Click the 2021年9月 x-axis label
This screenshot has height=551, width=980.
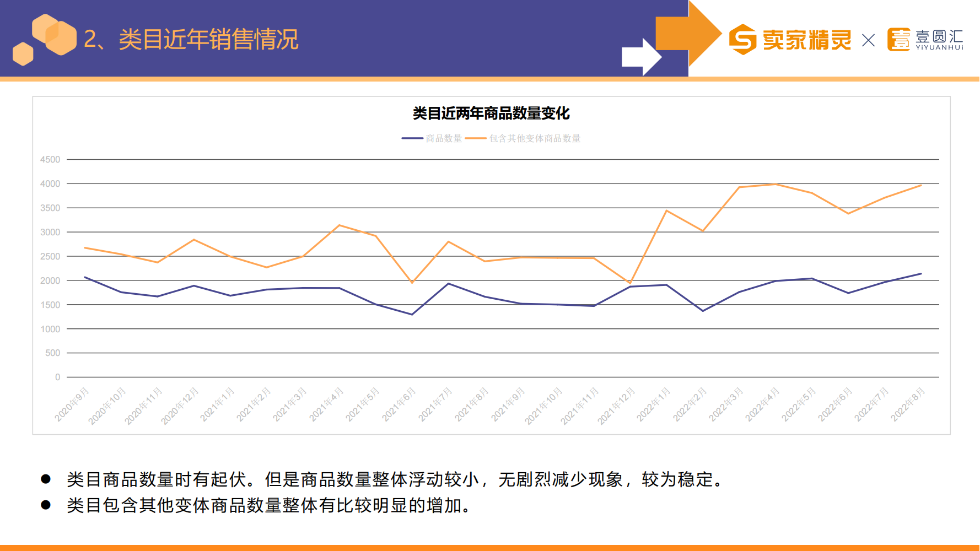tap(508, 404)
